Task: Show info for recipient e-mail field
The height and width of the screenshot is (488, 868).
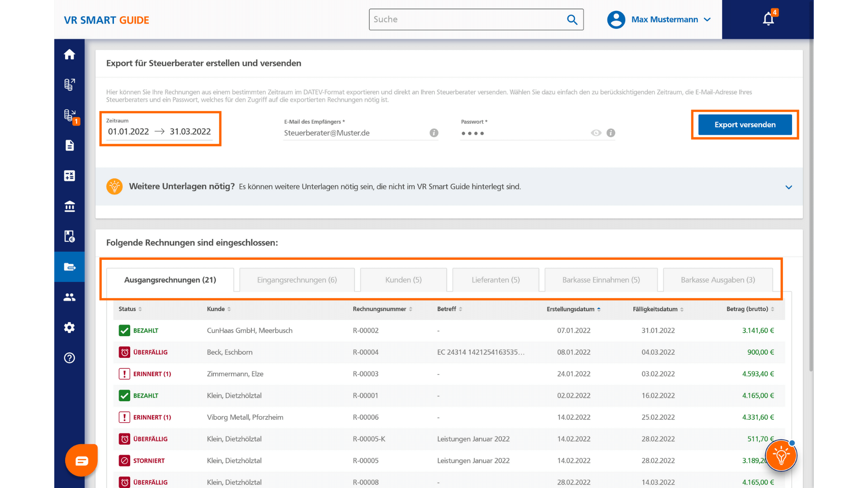Action: coord(434,133)
